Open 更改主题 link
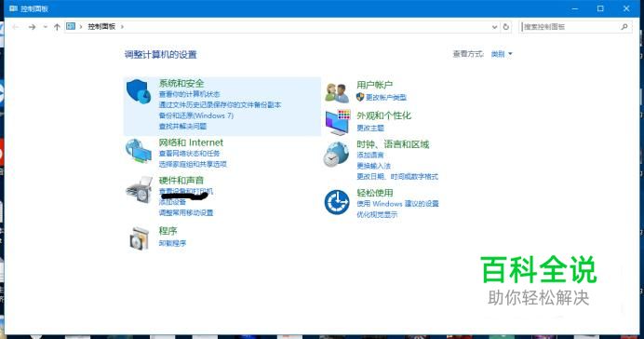The image size is (644, 339). click(370, 128)
